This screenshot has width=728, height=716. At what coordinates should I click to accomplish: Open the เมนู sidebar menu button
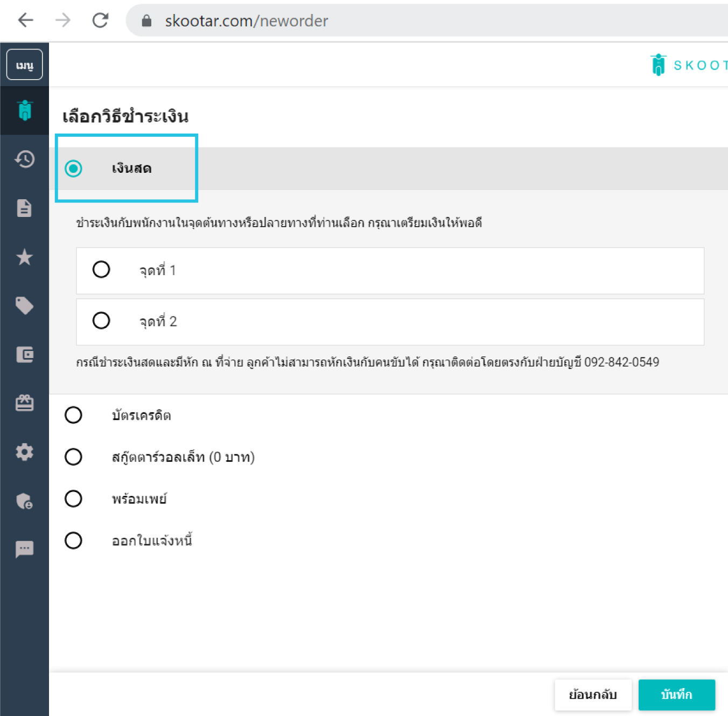[x=24, y=65]
